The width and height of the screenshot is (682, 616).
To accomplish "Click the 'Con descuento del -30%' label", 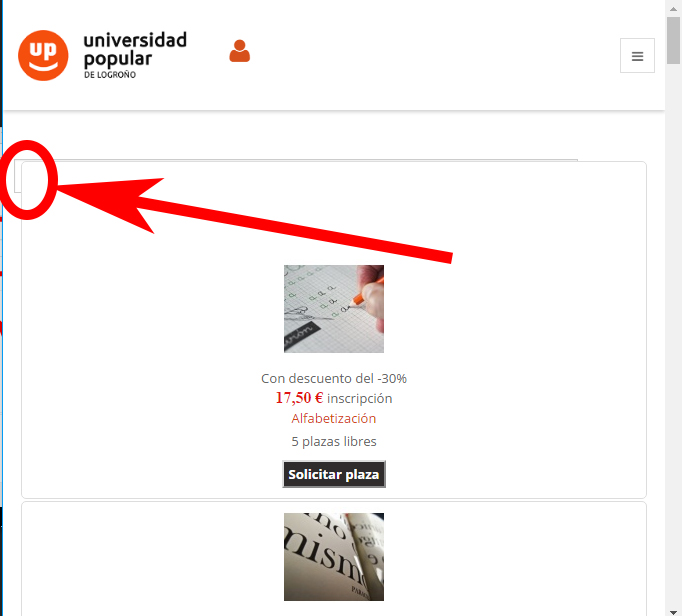I will pos(334,378).
